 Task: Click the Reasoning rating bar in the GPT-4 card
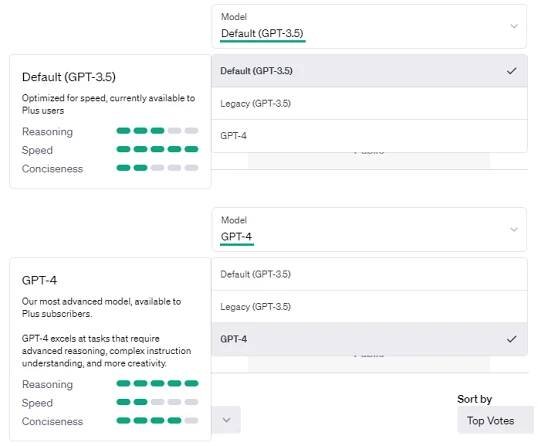[x=157, y=383]
